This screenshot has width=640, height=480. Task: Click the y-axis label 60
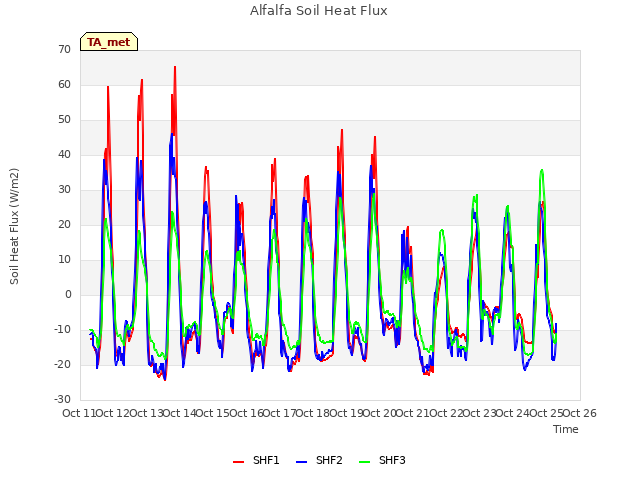click(64, 84)
